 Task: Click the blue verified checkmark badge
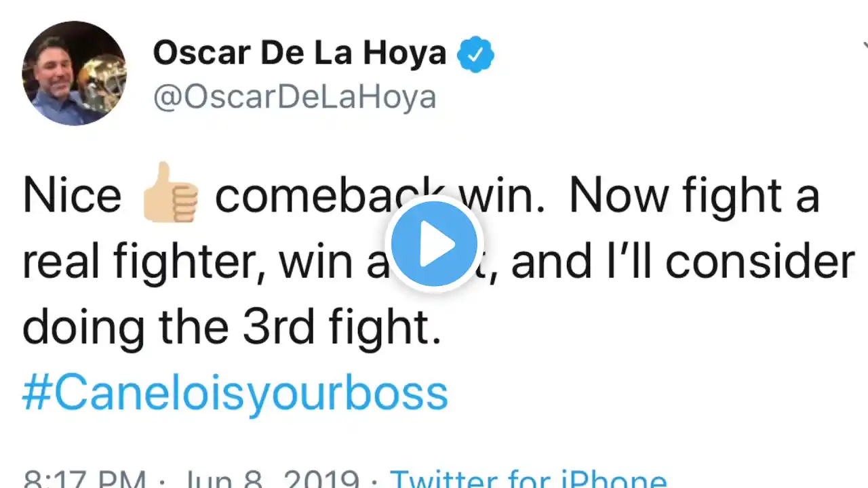[475, 54]
